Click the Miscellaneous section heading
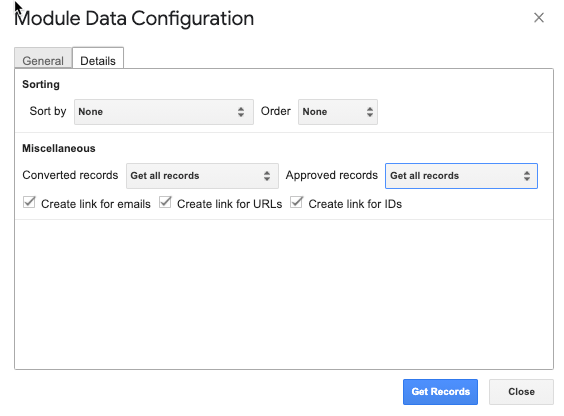The image size is (564, 416). tap(59, 148)
